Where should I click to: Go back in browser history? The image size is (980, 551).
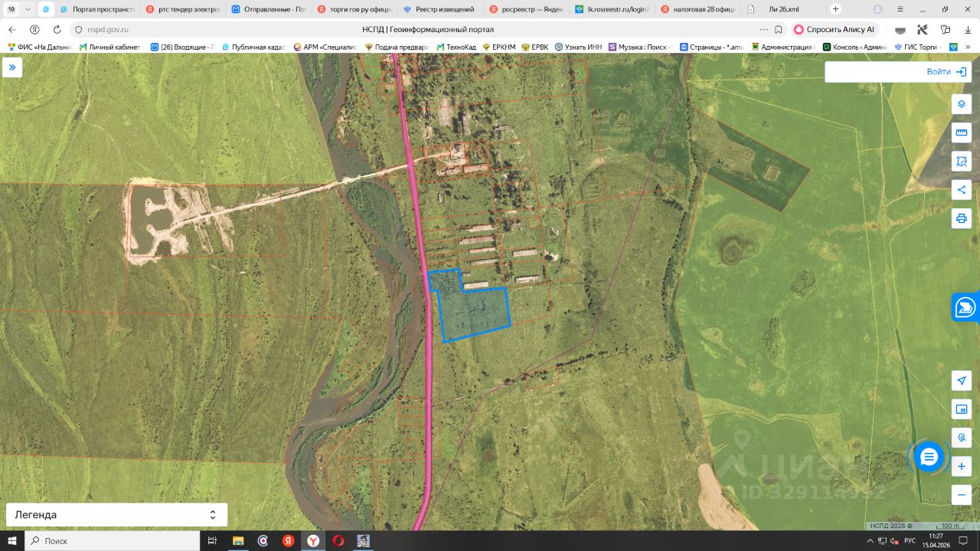12,29
